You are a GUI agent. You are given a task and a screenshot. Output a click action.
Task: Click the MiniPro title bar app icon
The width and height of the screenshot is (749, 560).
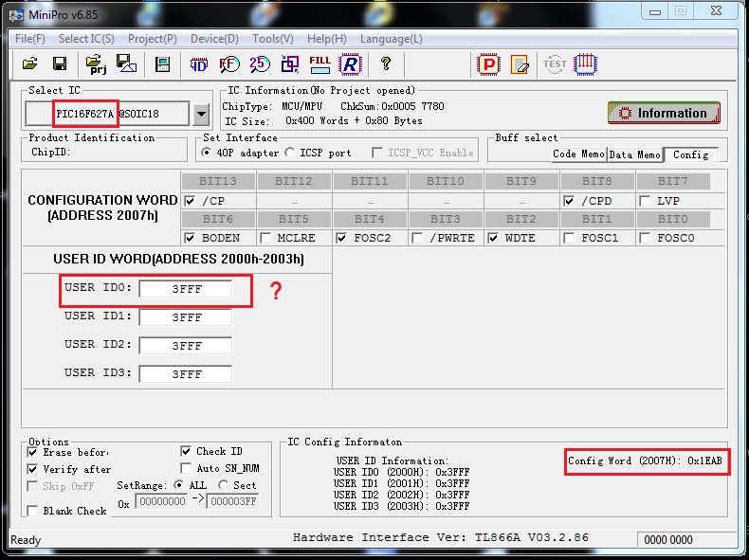16,14
